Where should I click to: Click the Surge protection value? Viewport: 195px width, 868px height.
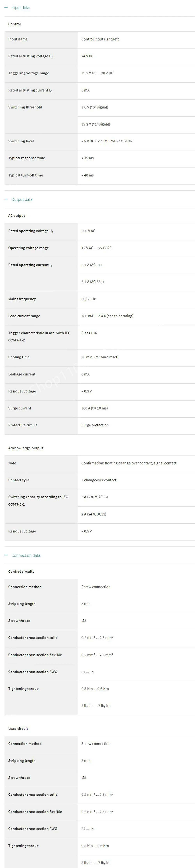[95, 425]
